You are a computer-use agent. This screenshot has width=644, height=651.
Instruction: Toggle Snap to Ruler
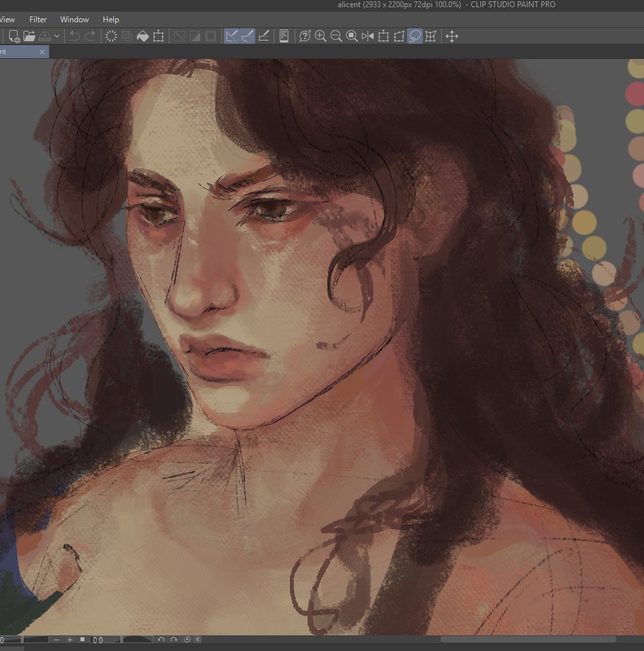click(x=231, y=36)
